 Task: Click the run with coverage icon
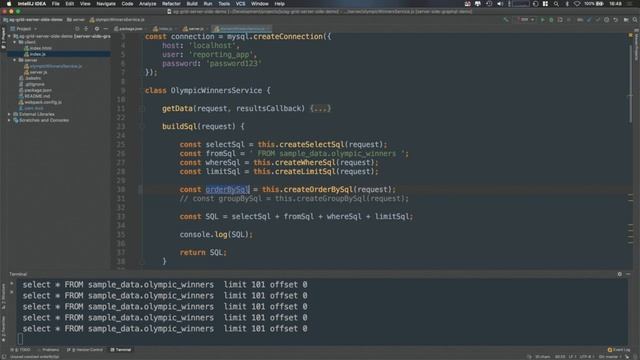point(560,20)
